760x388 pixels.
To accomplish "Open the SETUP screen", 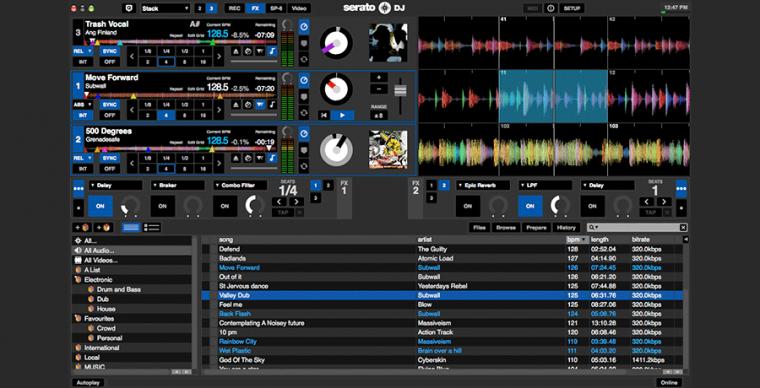I will (x=572, y=8).
